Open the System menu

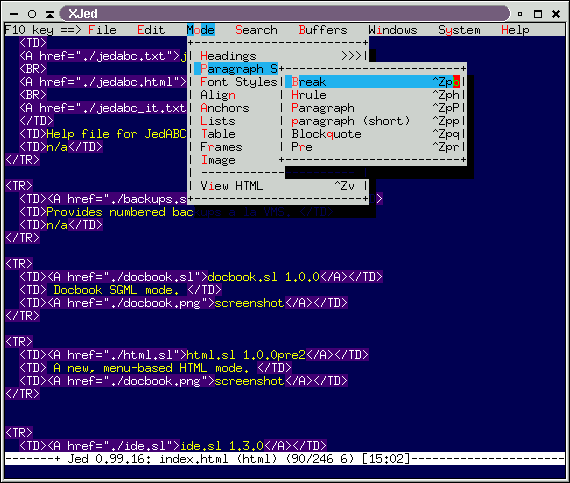459,30
